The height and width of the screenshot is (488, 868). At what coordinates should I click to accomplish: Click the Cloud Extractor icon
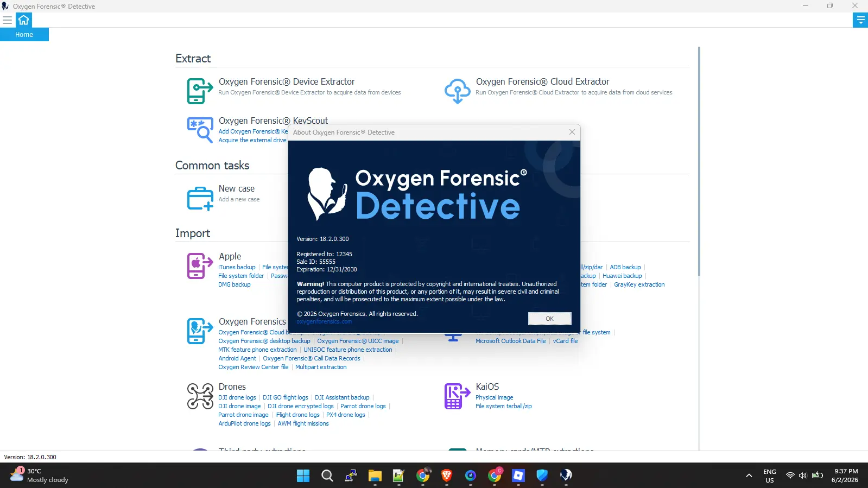tap(457, 91)
